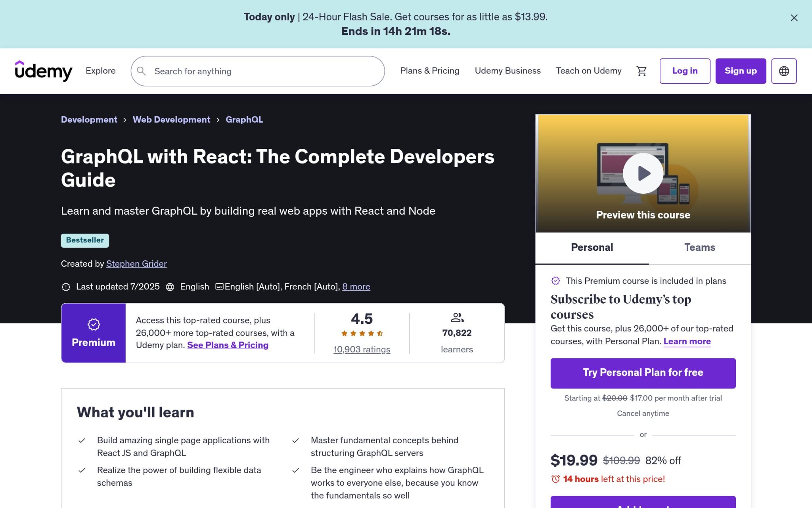Click the strikethrough $109.99 price
This screenshot has width=812, height=508.
pos(621,461)
